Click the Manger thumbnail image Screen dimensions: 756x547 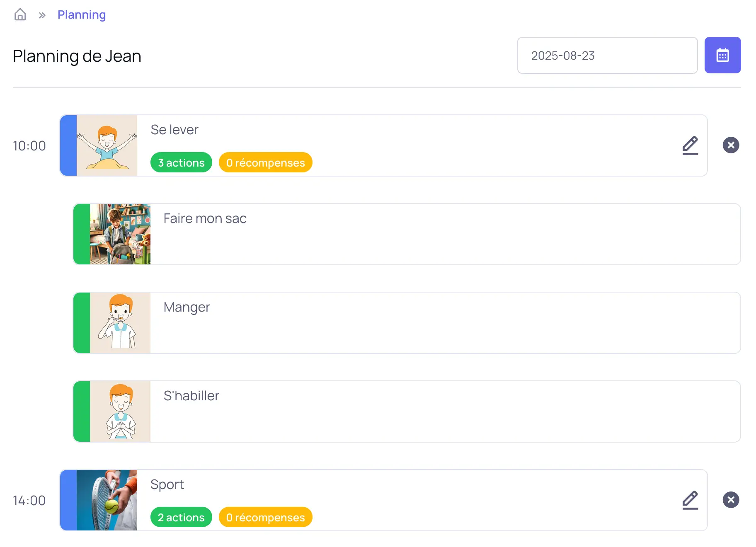[x=120, y=323]
